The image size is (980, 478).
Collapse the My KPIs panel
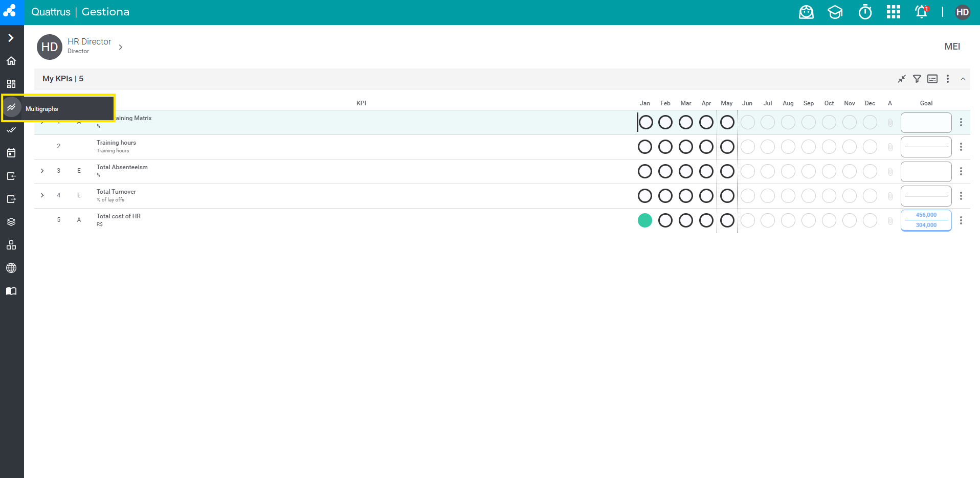pyautogui.click(x=963, y=79)
